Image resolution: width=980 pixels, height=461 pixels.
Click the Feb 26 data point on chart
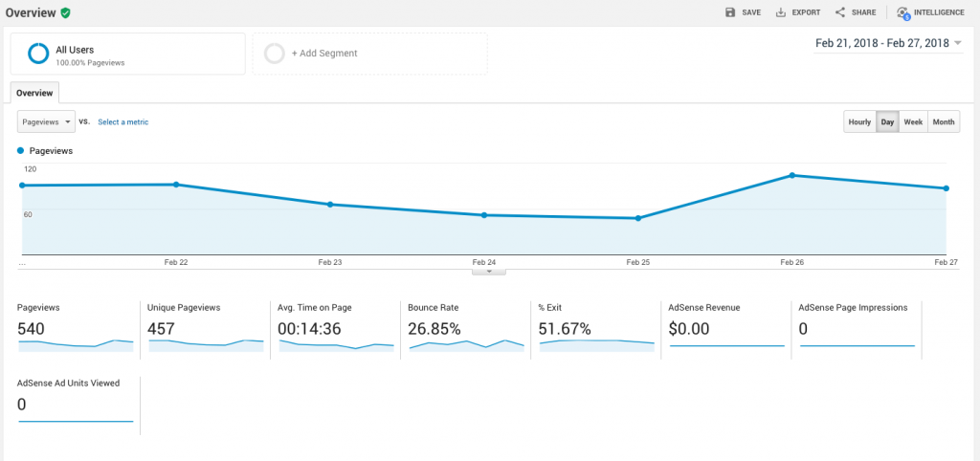click(x=791, y=175)
